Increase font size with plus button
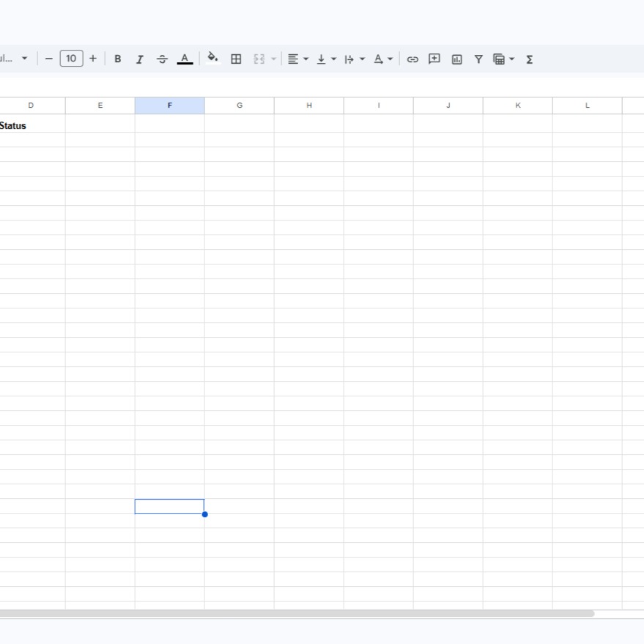Viewport: 644px width, 644px height. (93, 59)
